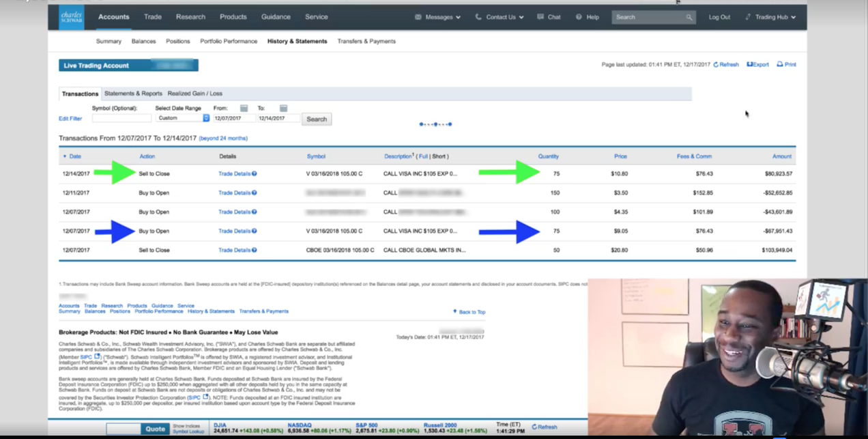Screen dimensions: 868x439
Task: Sort by the Symbol column header
Action: click(x=316, y=156)
